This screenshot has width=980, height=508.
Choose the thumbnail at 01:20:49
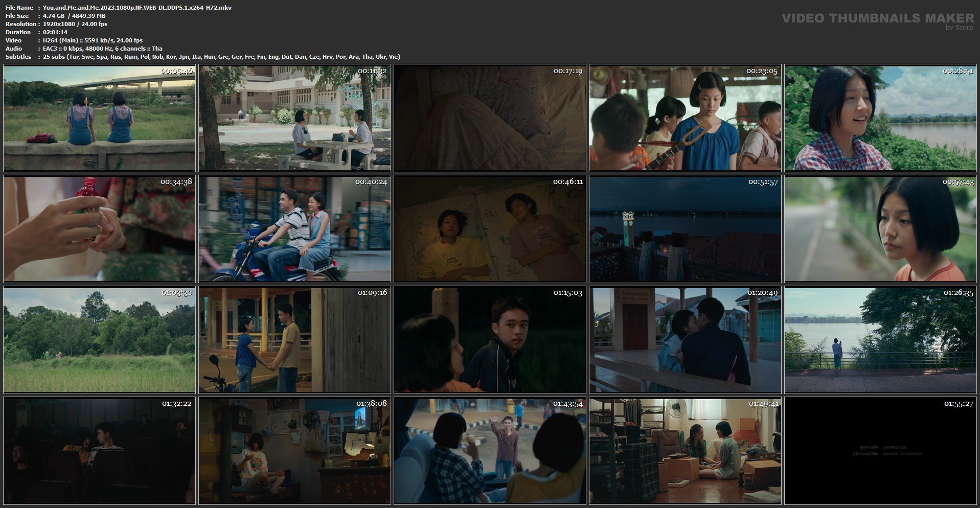685,340
